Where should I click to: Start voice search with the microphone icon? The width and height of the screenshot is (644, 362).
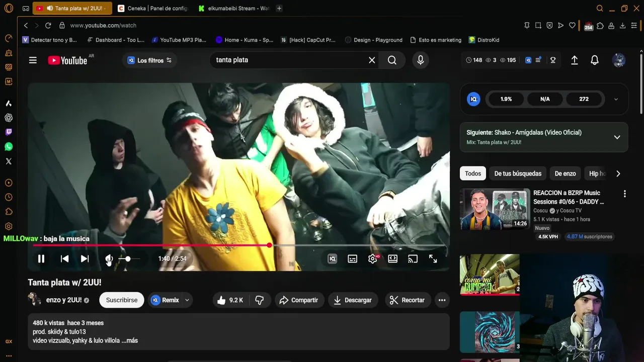tap(421, 60)
